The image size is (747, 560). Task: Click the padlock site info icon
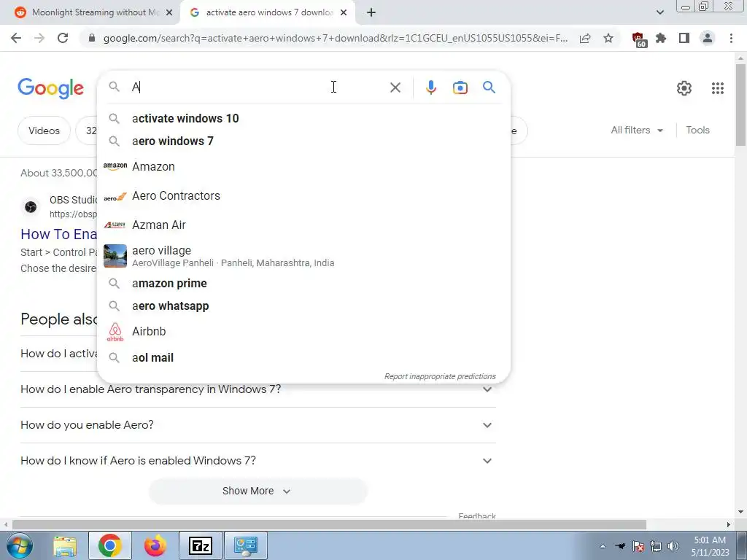click(92, 38)
